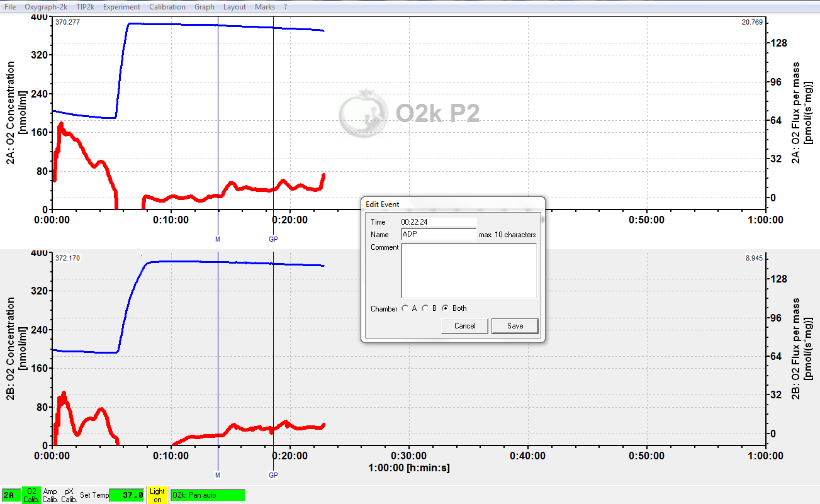The height and width of the screenshot is (504, 820).
Task: Open the Marks menu
Action: tap(265, 7)
